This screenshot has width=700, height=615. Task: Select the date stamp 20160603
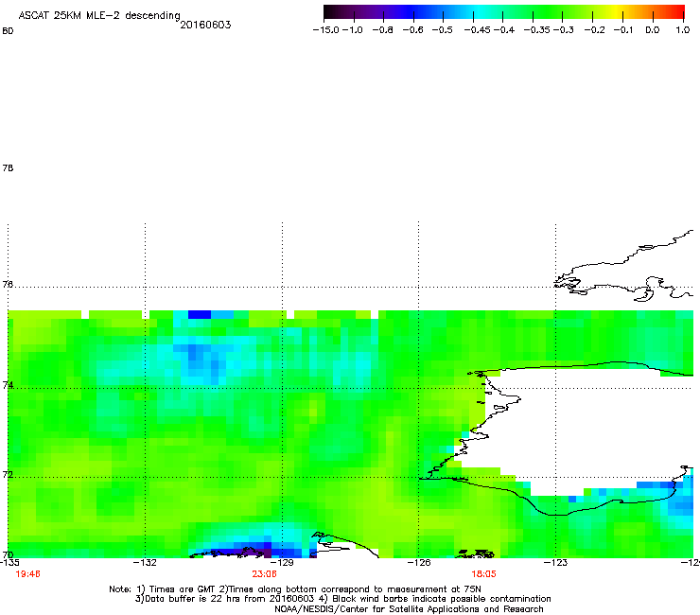tap(205, 25)
